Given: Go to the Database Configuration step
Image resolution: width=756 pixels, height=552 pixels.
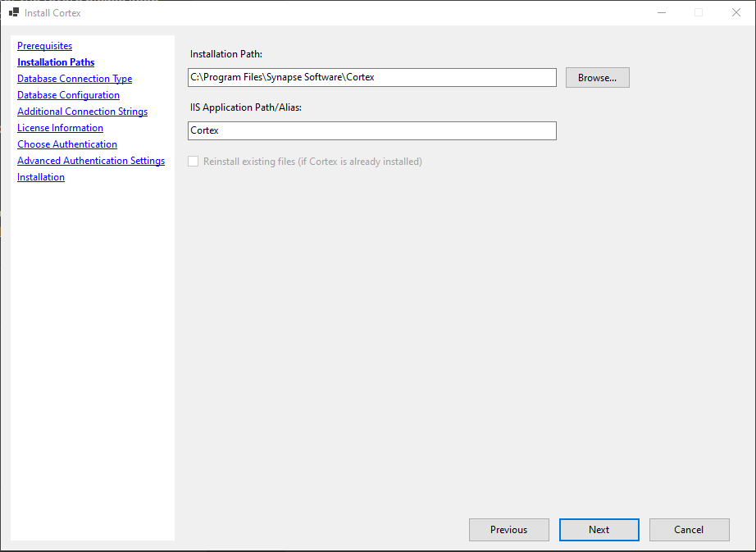Looking at the screenshot, I should coord(68,94).
